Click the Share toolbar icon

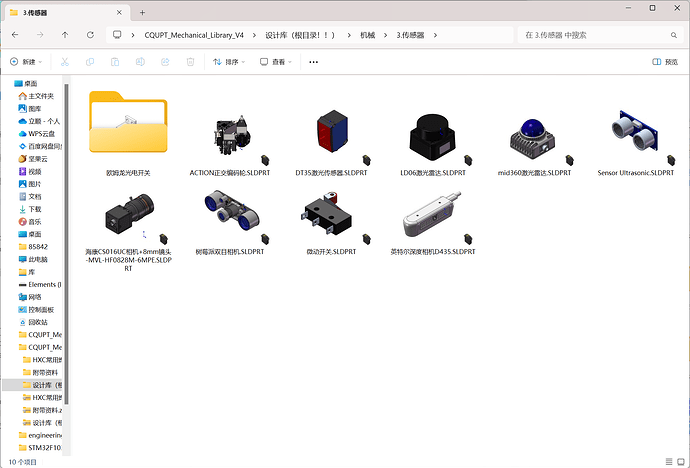165,62
